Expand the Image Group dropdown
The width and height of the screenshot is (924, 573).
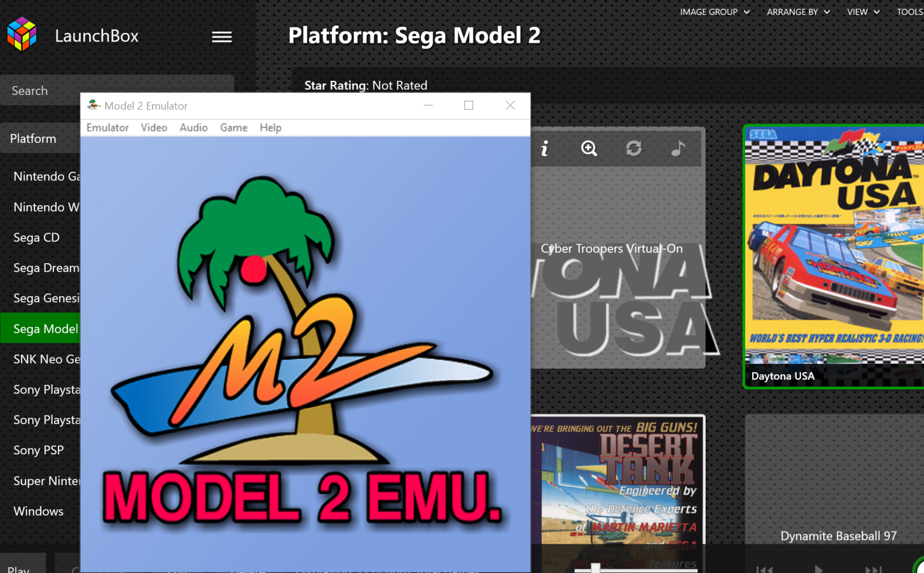pyautogui.click(x=715, y=12)
